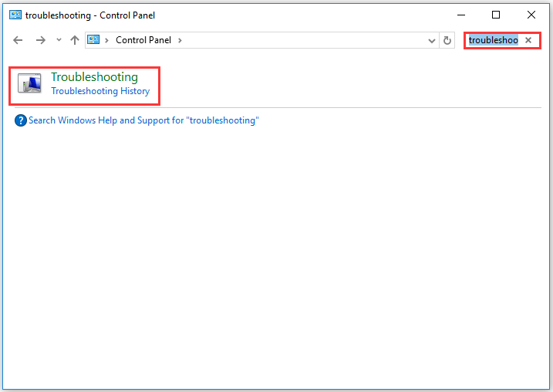Viewport: 553px width, 392px height.
Task: Click into the troubleshoo search box
Action: (x=493, y=40)
